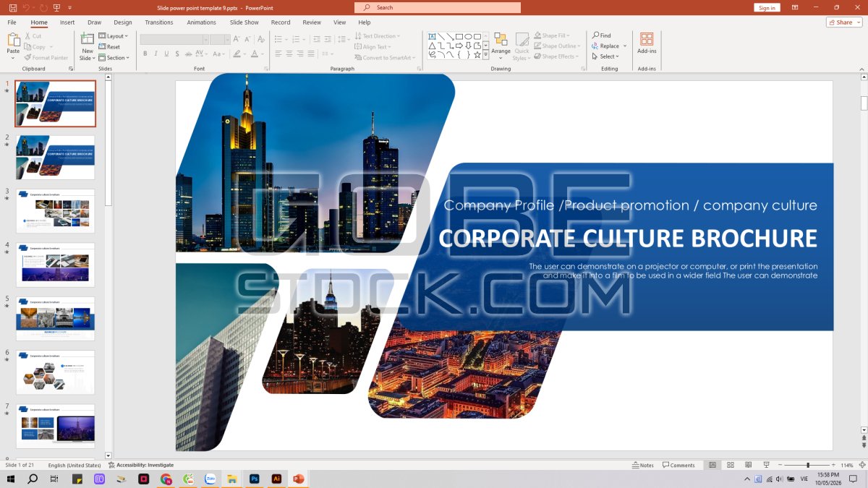The image size is (868, 488).
Task: Select slide 5 thumbnail
Action: [x=55, y=318]
